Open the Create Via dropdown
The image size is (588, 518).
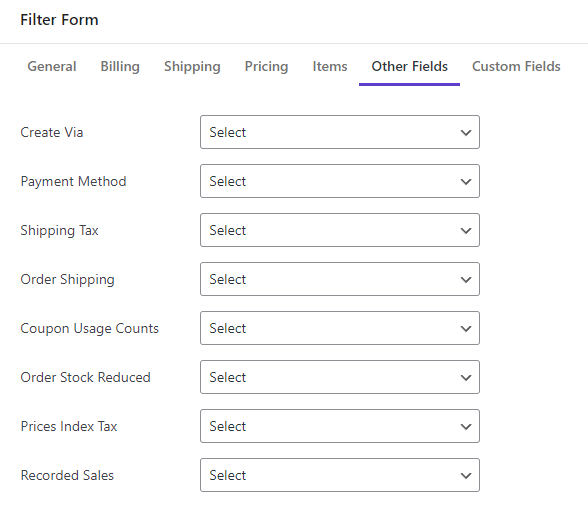tap(340, 132)
